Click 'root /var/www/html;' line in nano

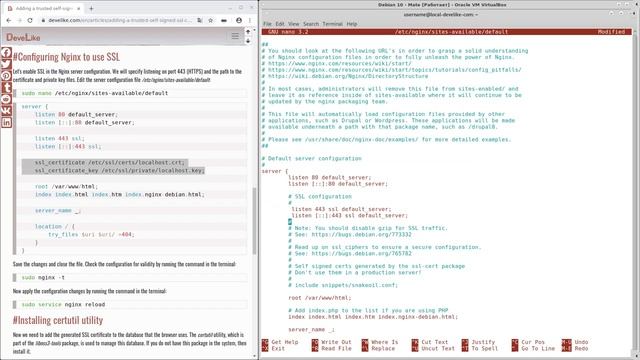click(320, 298)
